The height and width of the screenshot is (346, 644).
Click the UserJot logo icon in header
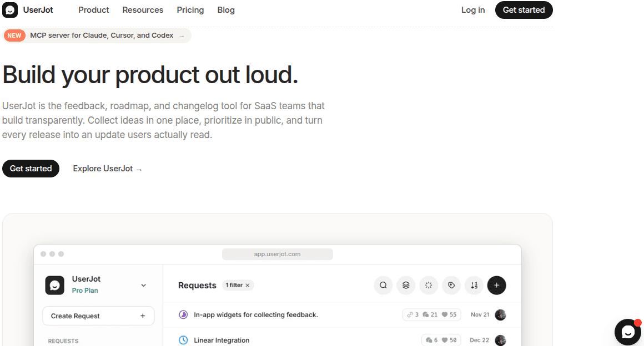[10, 10]
